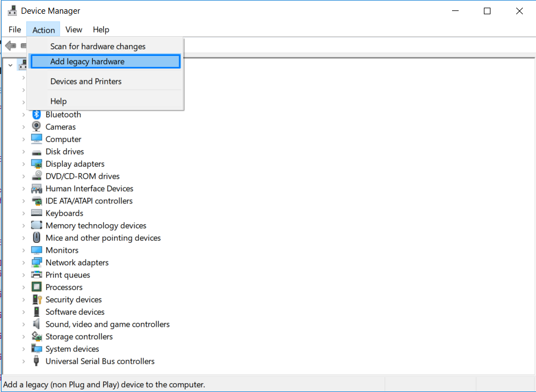Click the Monitors icon
This screenshot has width=536, height=392.
coord(36,250)
